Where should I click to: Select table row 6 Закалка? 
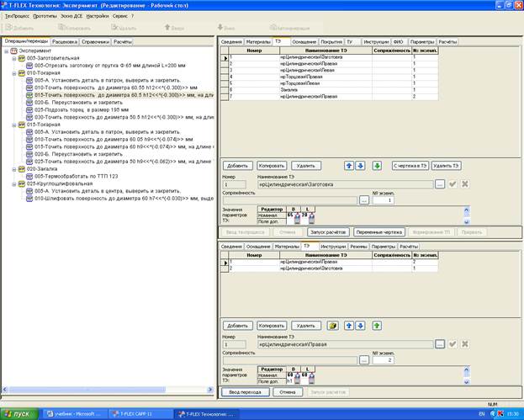(x=329, y=90)
